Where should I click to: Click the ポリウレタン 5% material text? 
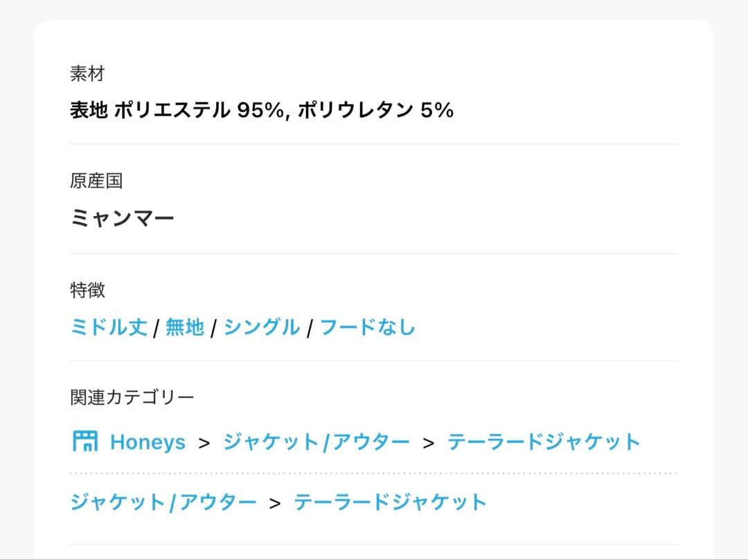click(375, 110)
